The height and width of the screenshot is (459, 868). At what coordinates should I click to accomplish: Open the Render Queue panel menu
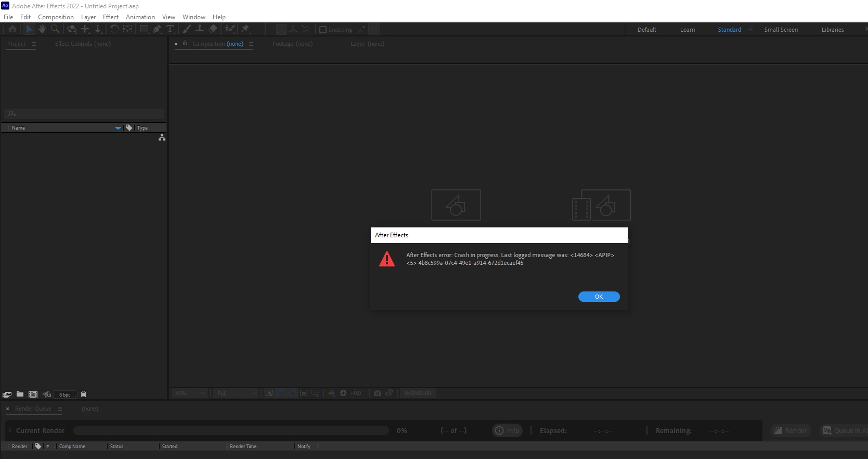[x=60, y=409]
